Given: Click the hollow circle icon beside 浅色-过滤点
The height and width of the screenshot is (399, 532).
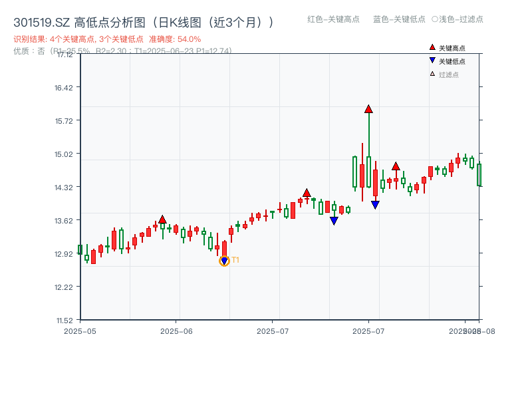Looking at the screenshot, I should 436,20.
